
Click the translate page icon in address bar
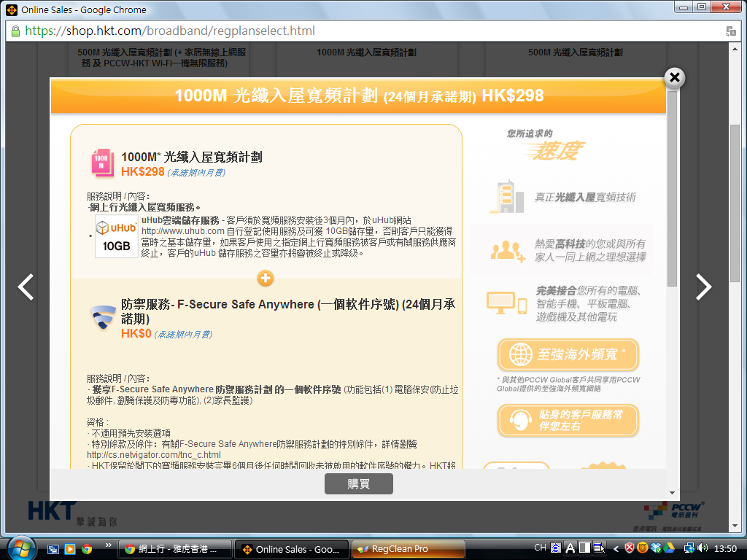(x=730, y=31)
